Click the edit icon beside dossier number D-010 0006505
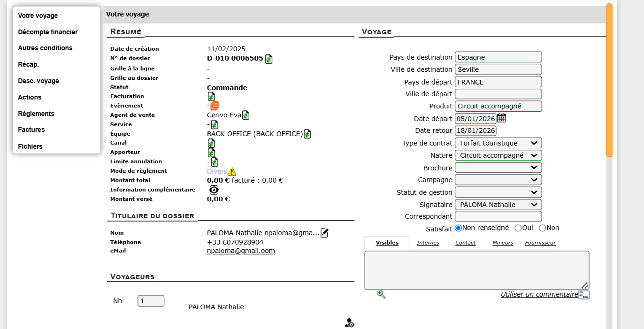 point(268,59)
